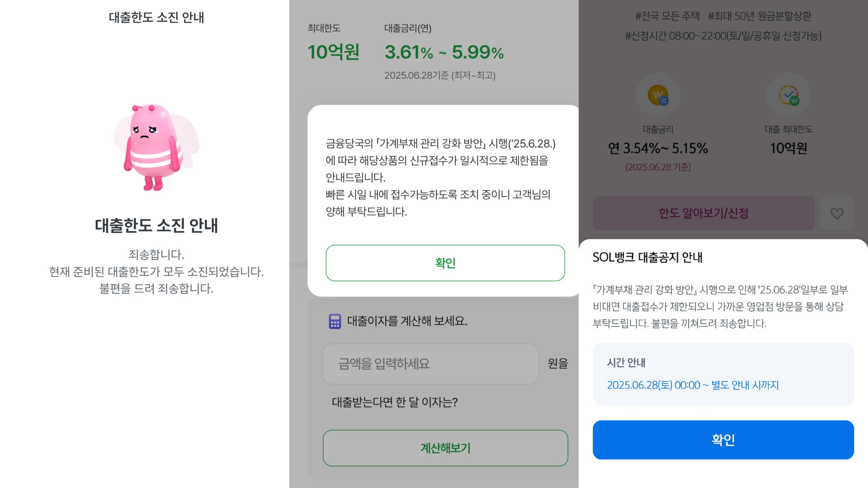This screenshot has width=868, height=488.
Task: Click the SOL뱅크 대출공지 안내 heading
Action: pos(647,257)
